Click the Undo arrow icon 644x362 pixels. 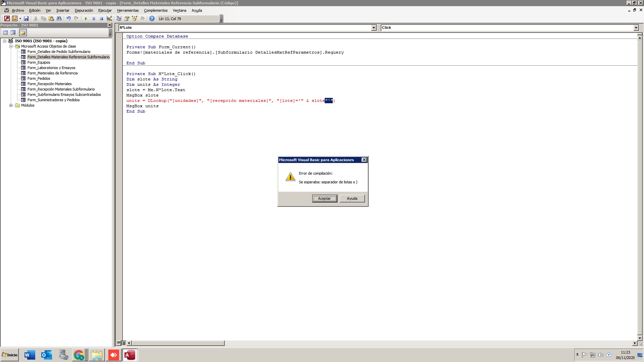pos(68,18)
